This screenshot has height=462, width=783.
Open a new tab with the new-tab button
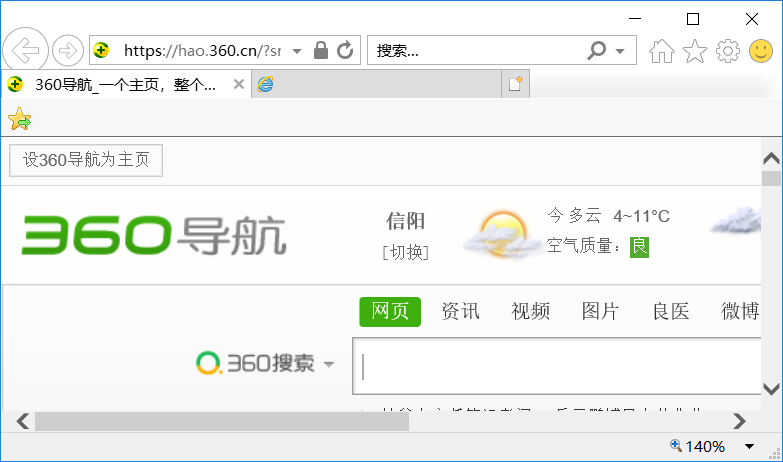(x=515, y=84)
